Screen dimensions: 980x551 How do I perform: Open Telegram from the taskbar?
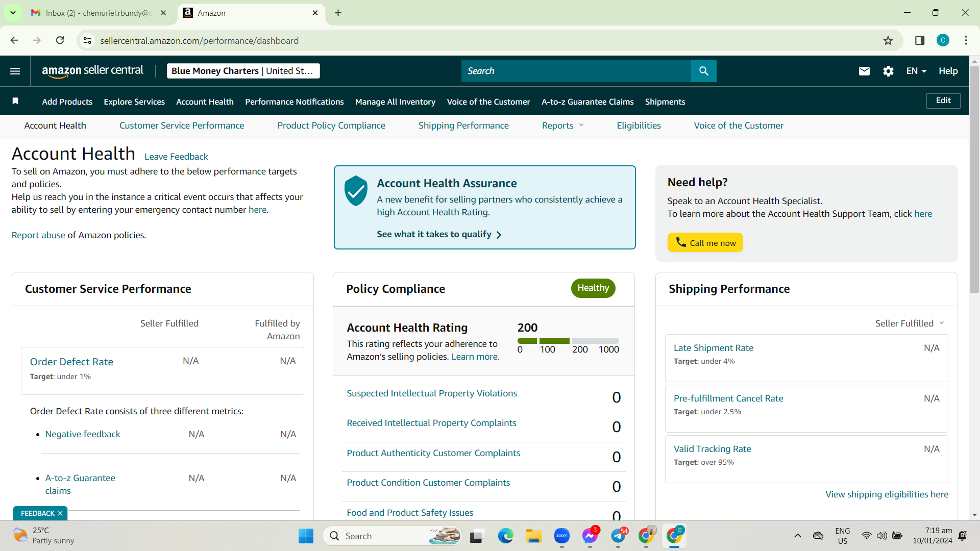[x=619, y=536]
